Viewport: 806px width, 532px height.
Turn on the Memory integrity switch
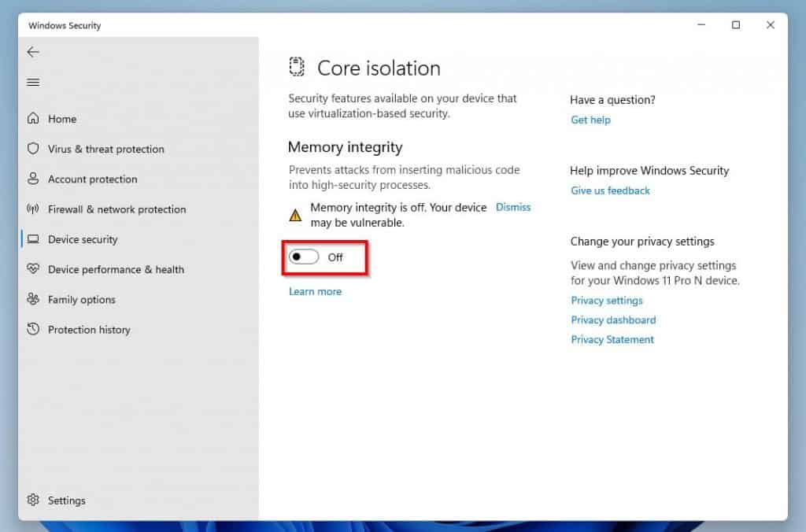click(303, 257)
